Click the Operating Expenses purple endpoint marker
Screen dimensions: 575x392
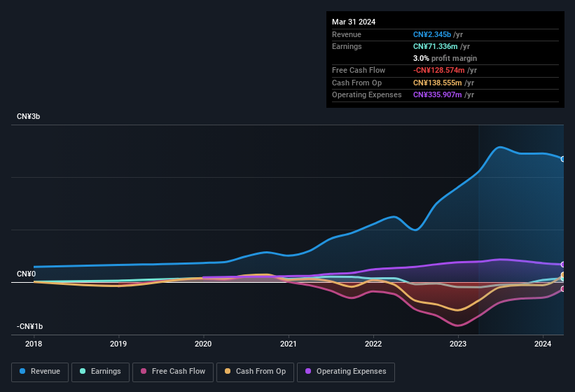[x=563, y=264]
